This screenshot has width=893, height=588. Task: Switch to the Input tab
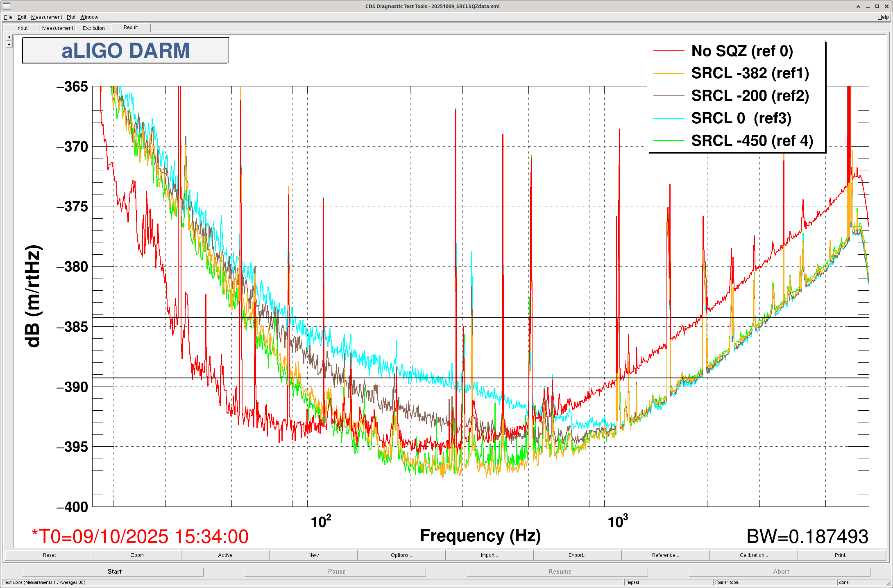[x=22, y=28]
